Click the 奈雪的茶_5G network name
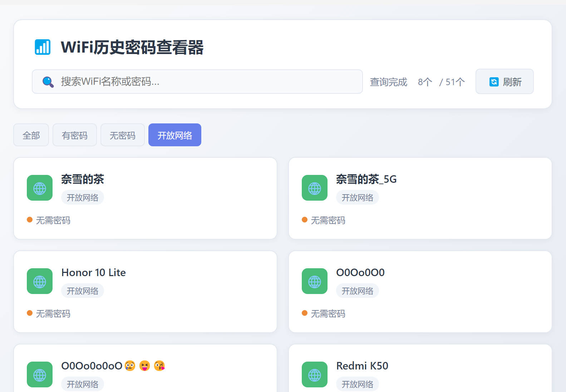Viewport: 566px width, 392px height. tap(366, 179)
